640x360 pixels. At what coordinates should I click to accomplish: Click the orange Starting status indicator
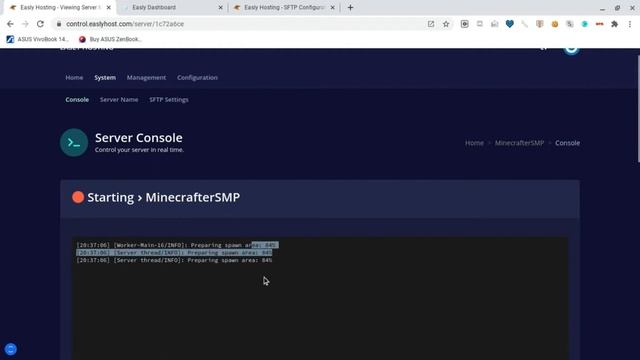point(78,197)
